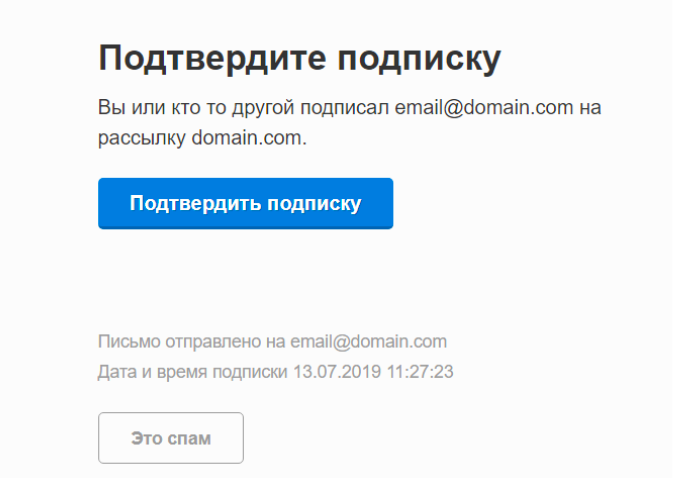The image size is (697, 478).
Task: Click the word подписку in the heading
Action: point(419,60)
